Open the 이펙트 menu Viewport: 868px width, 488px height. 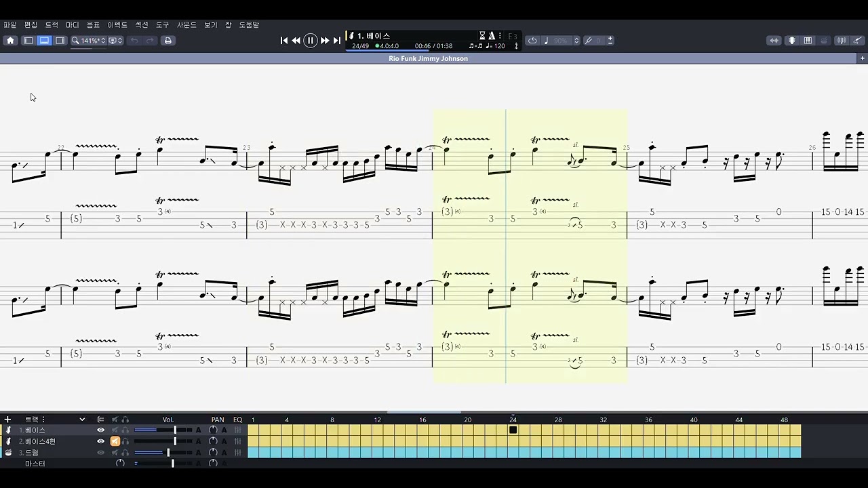pyautogui.click(x=117, y=25)
